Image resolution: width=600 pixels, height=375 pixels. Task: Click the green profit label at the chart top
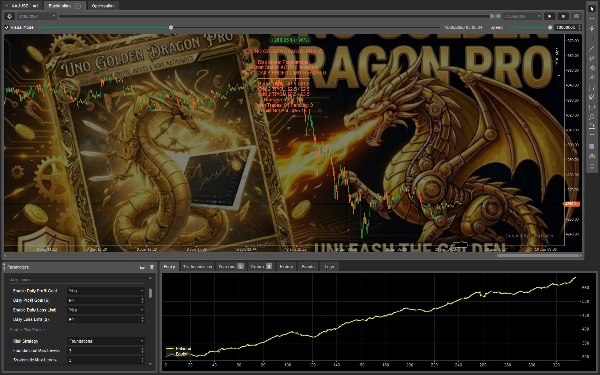(x=290, y=40)
